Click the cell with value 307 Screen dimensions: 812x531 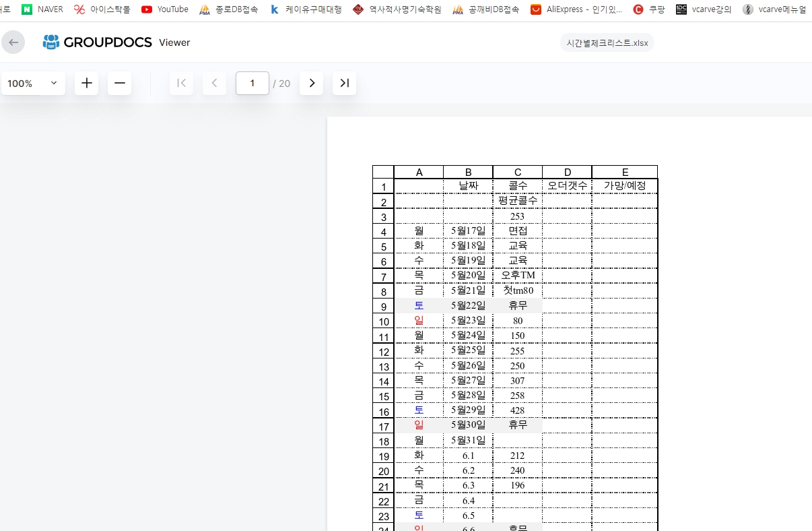517,381
